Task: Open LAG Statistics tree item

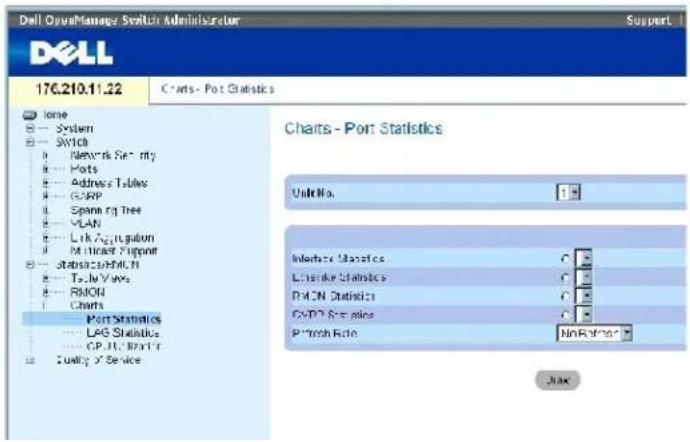Action: (x=123, y=333)
